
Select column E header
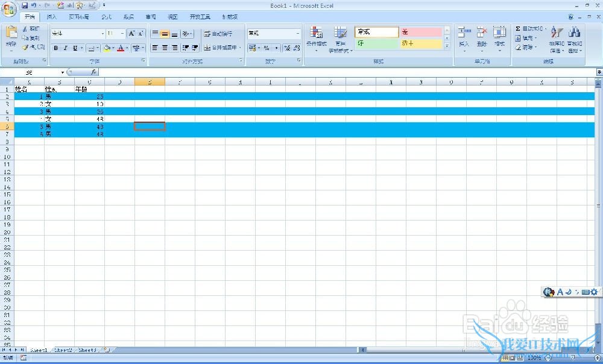coord(150,82)
